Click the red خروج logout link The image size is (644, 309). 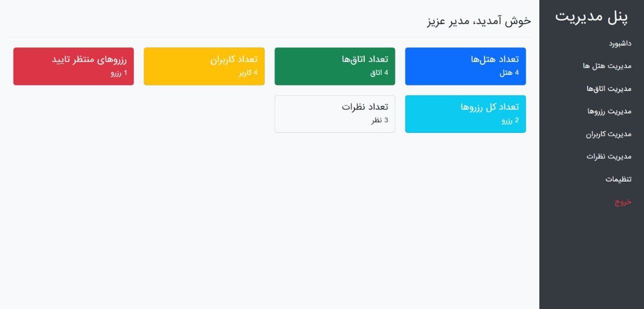tap(623, 202)
